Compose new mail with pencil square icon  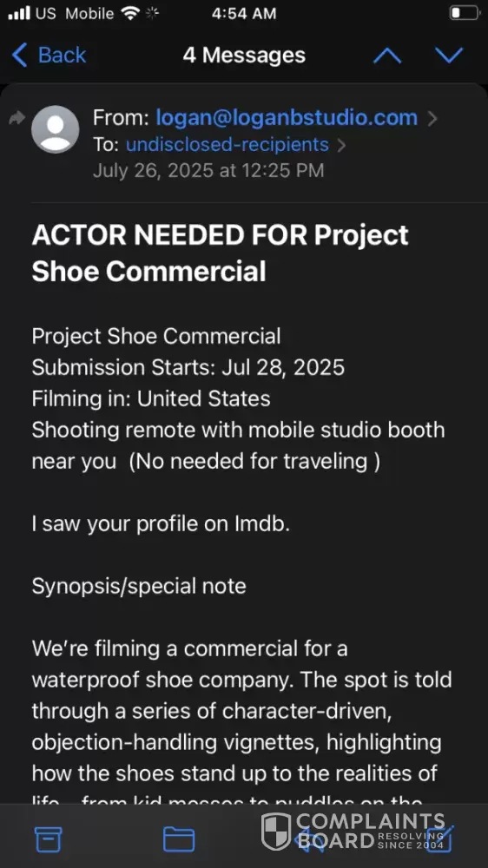click(441, 838)
